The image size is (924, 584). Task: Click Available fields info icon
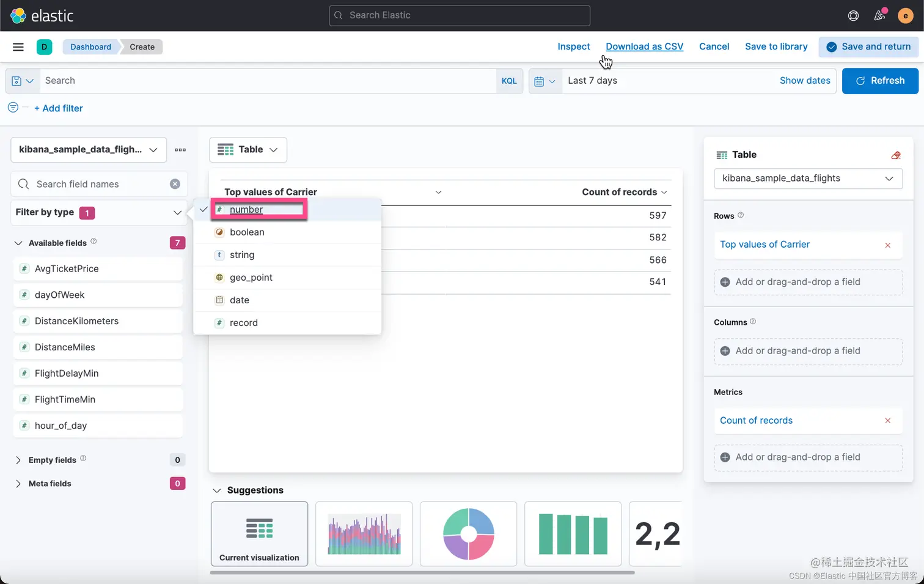94,241
